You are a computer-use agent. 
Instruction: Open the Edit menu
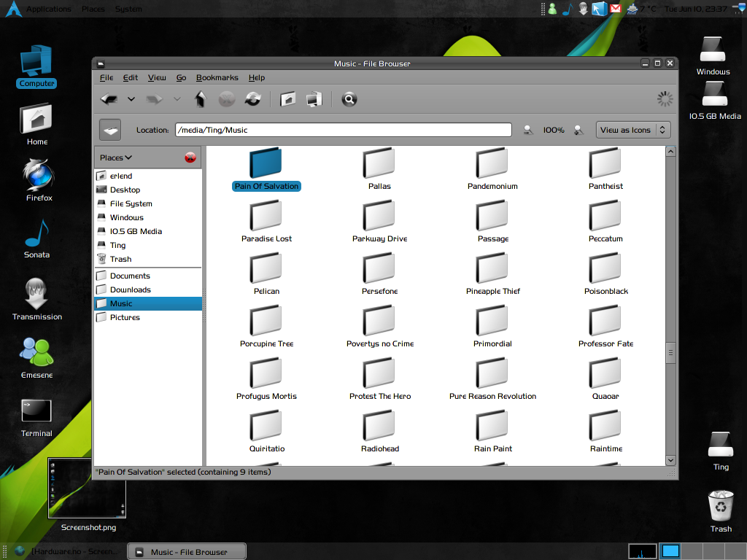(130, 77)
